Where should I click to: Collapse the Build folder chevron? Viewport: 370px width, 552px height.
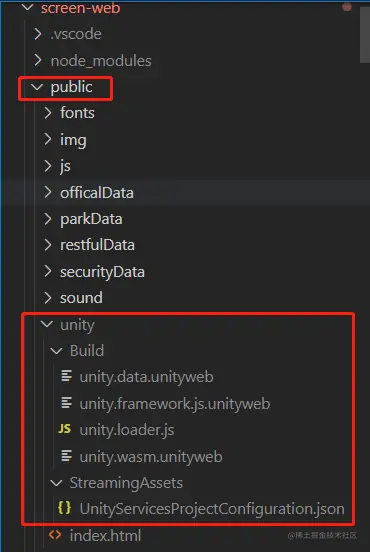point(56,351)
